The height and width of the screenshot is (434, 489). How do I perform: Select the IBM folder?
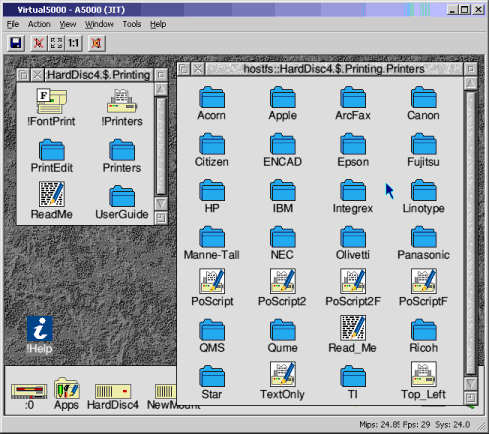[283, 196]
